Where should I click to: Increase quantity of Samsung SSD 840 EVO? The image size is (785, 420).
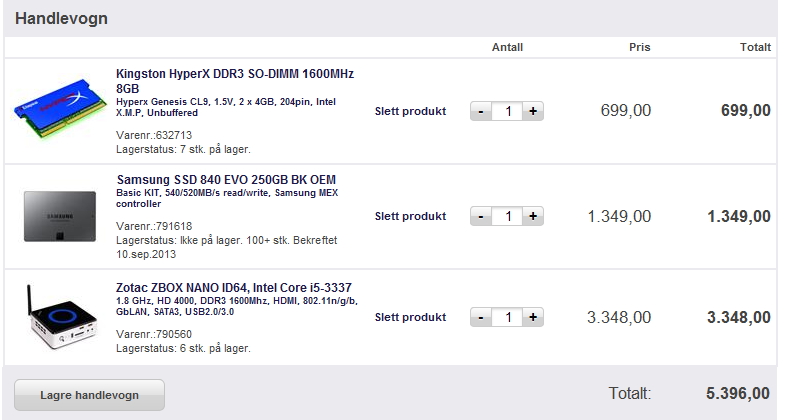coord(533,216)
